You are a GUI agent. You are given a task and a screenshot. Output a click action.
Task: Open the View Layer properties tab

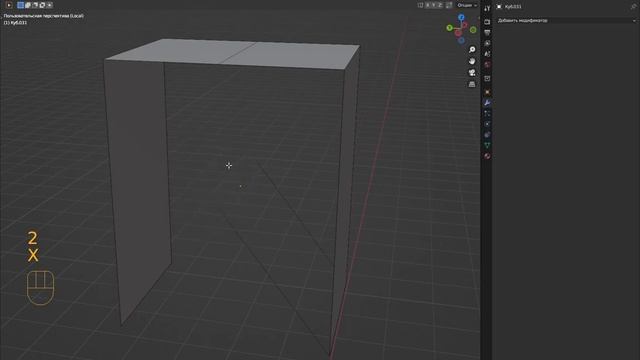pos(487,43)
